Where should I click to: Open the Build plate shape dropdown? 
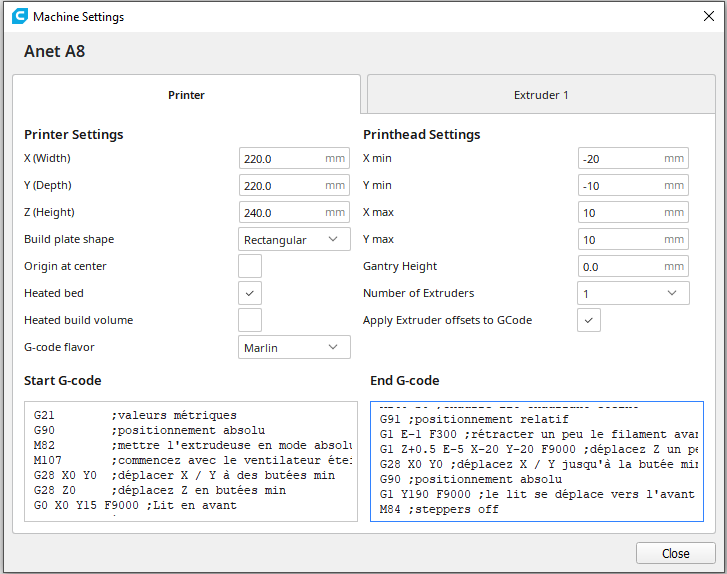(294, 239)
